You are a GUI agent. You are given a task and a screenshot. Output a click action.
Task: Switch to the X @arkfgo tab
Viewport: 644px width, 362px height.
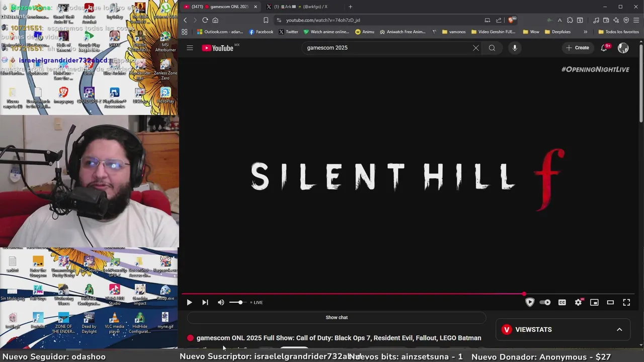tap(302, 7)
